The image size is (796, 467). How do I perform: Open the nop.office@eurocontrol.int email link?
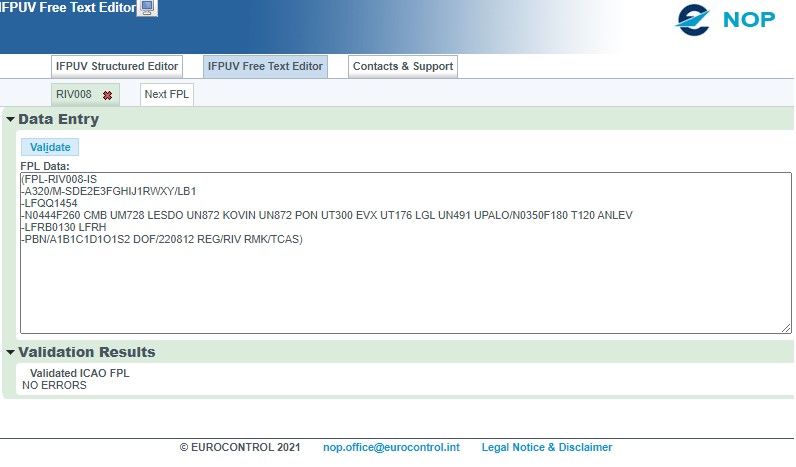coord(391,447)
